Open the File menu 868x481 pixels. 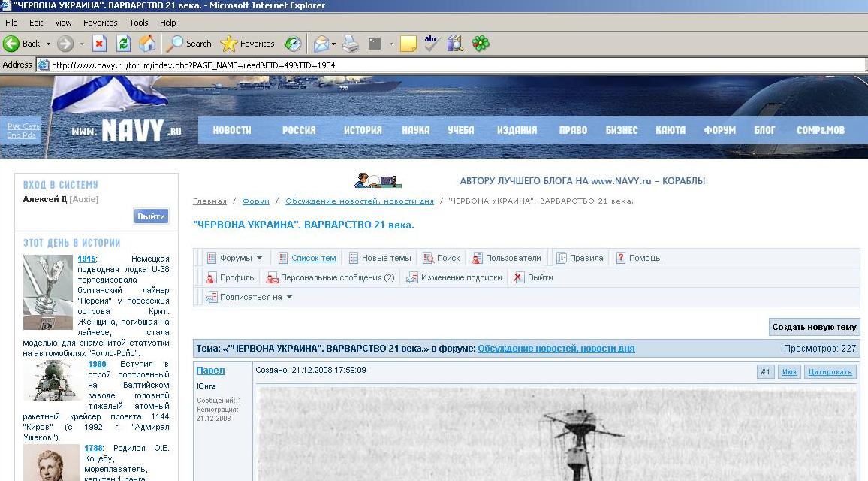(x=11, y=23)
